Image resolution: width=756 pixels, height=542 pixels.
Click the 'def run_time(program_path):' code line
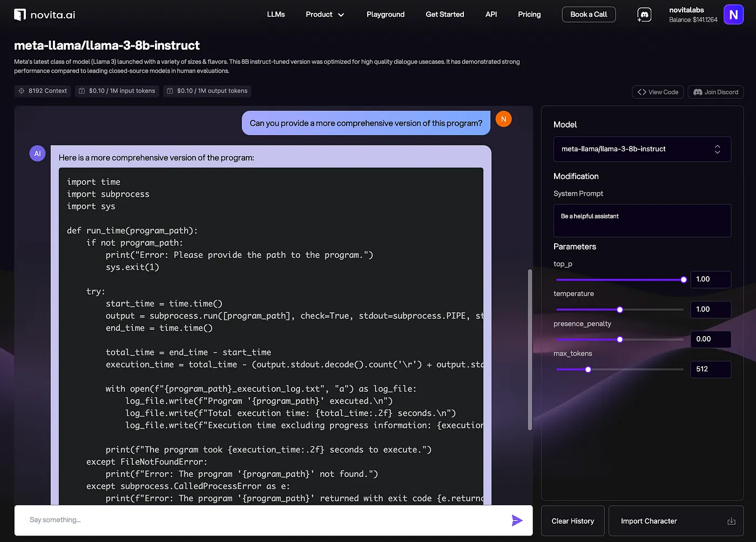tap(132, 231)
